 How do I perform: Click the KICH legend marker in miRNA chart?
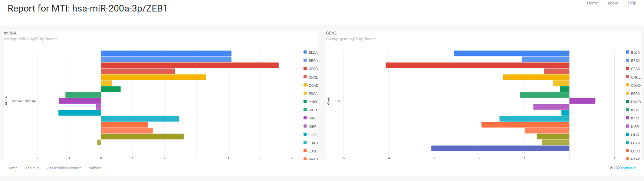pos(305,110)
